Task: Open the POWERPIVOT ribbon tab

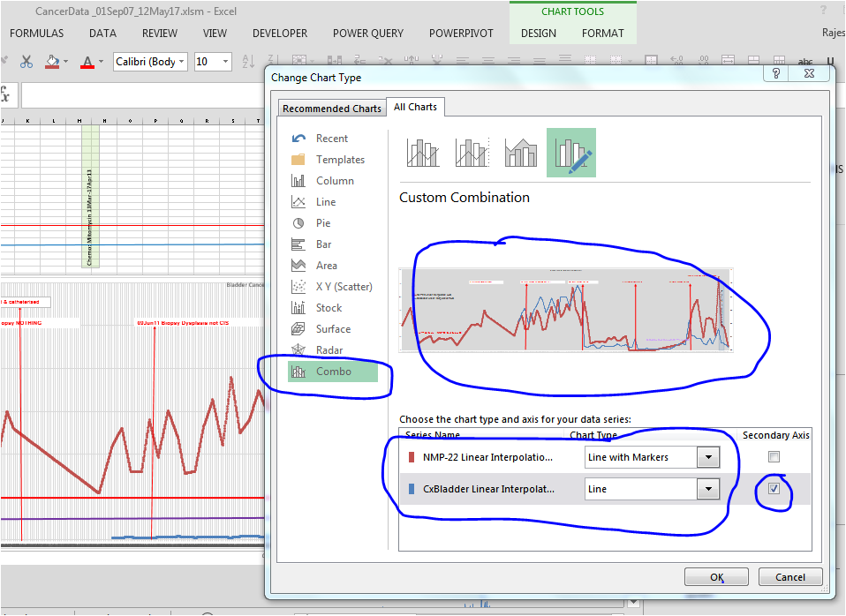Action: coord(461,34)
